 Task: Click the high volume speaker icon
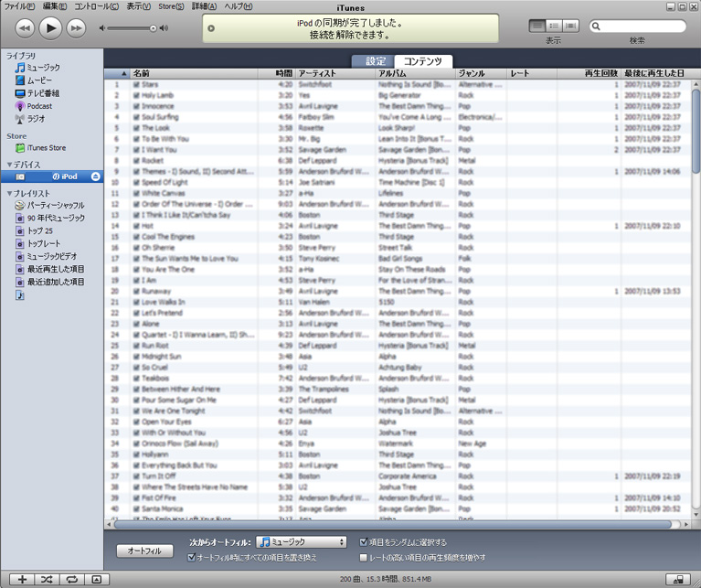(x=165, y=28)
